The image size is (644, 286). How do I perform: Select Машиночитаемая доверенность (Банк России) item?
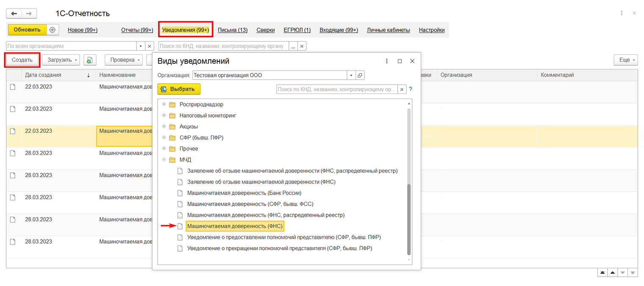coord(244,193)
